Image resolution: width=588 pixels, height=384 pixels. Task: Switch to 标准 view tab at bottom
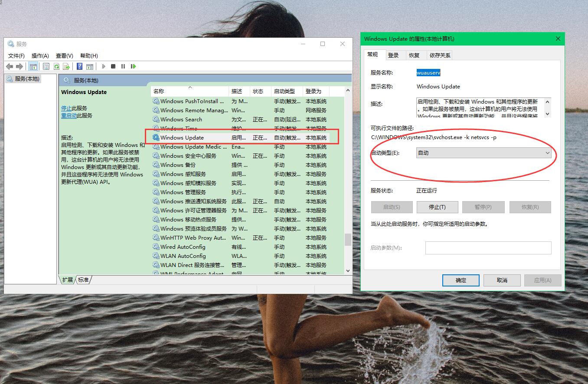click(83, 280)
